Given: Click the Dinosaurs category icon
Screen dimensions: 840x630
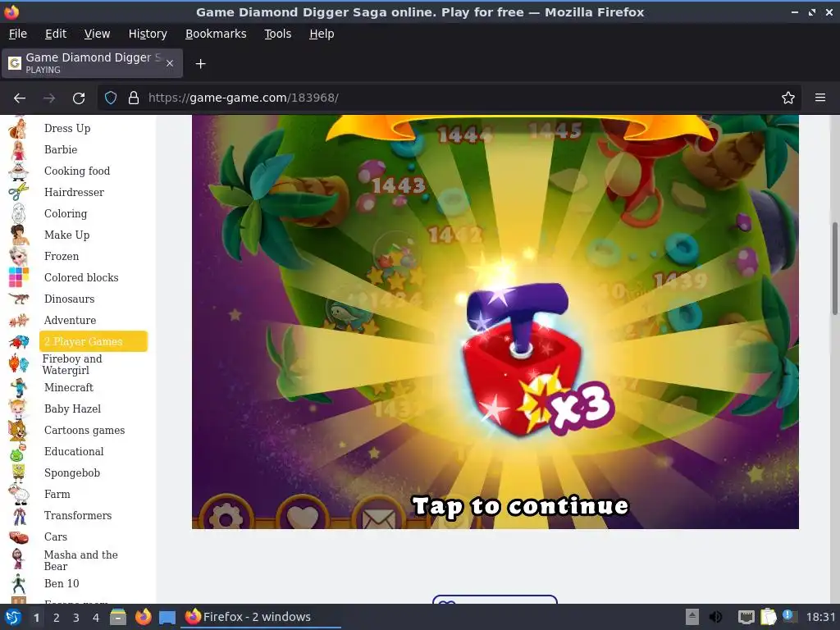Looking at the screenshot, I should click(18, 299).
